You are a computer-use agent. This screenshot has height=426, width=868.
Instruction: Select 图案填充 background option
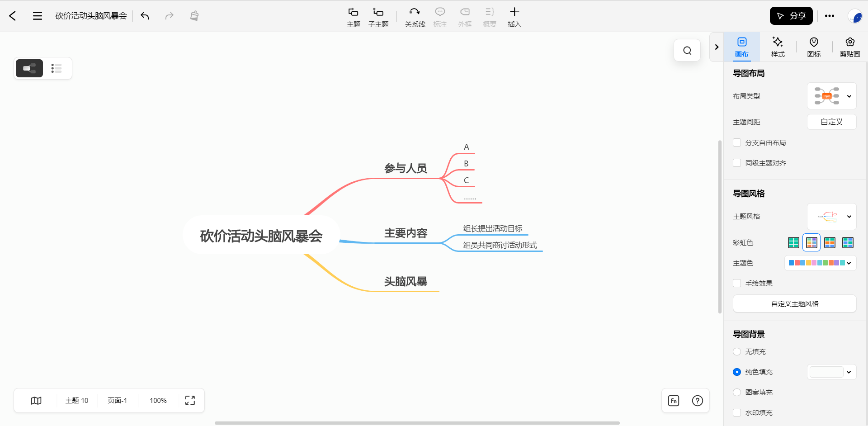(x=737, y=392)
